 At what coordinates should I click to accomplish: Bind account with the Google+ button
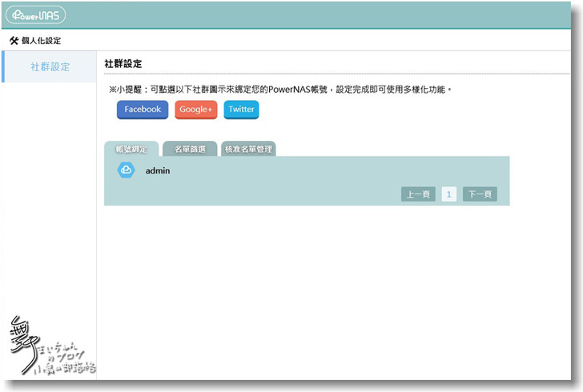tap(195, 110)
